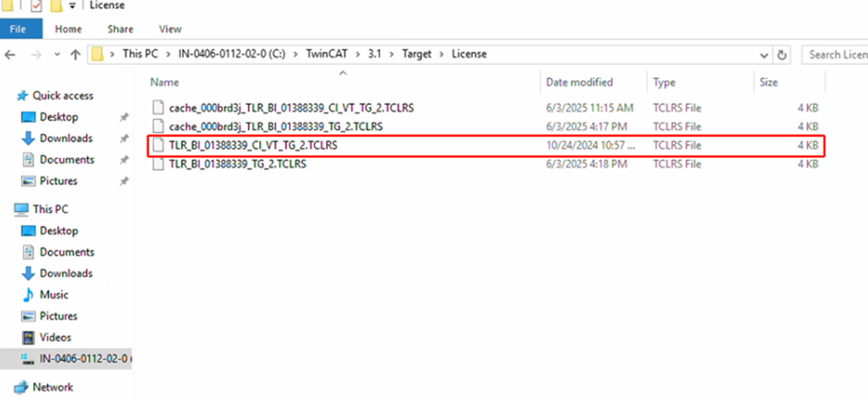Click the This PC monitor icon
Image resolution: width=868 pixels, height=400 pixels.
point(22,210)
